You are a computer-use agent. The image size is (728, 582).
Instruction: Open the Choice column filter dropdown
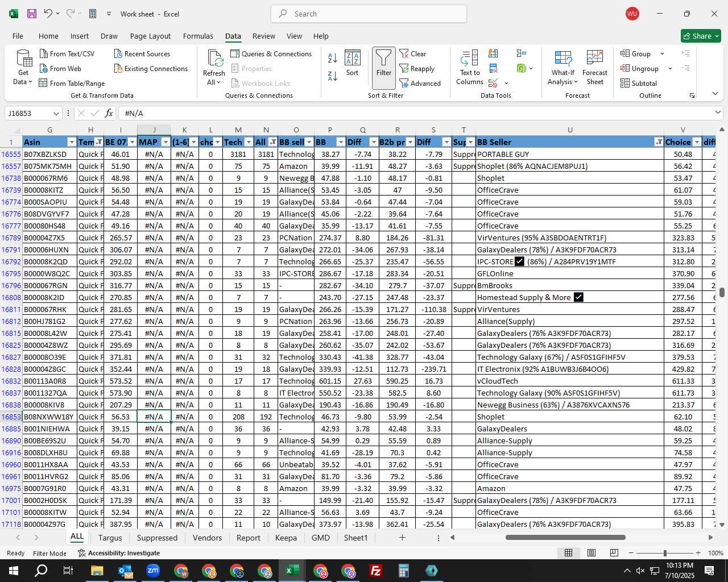(697, 142)
